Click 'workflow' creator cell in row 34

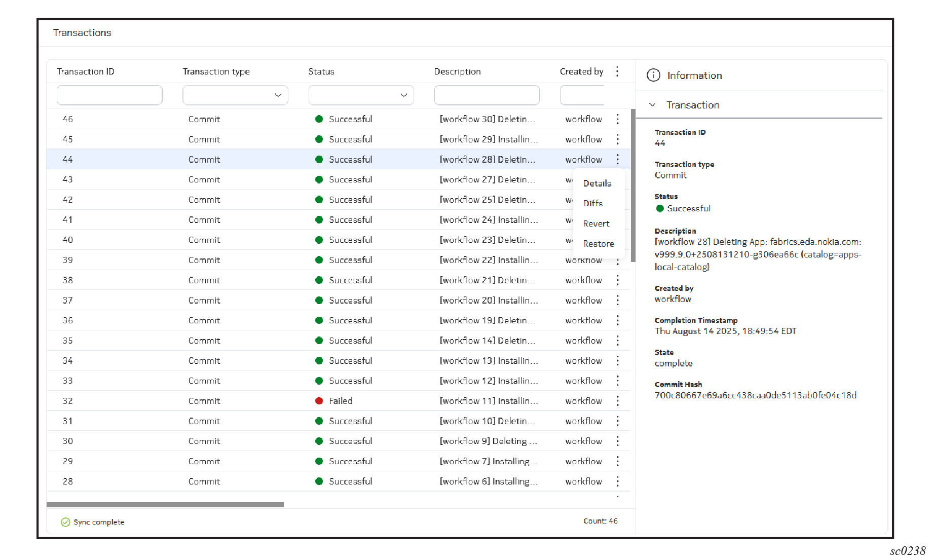click(x=584, y=361)
